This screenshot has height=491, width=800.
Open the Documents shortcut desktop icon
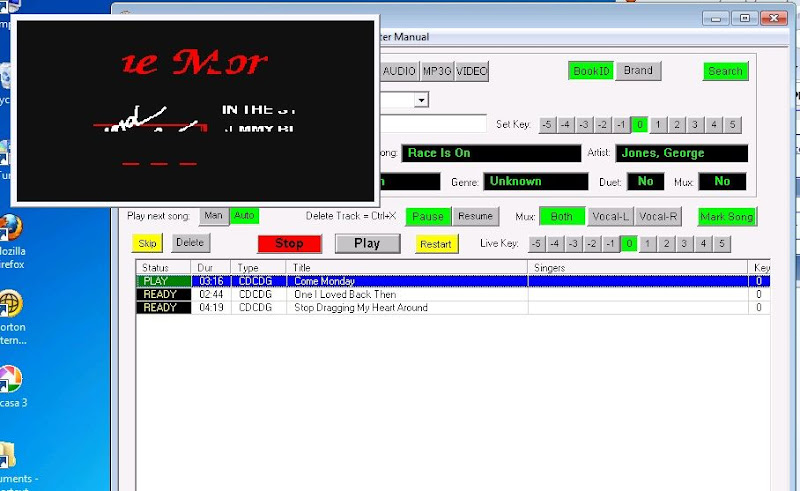(x=15, y=465)
